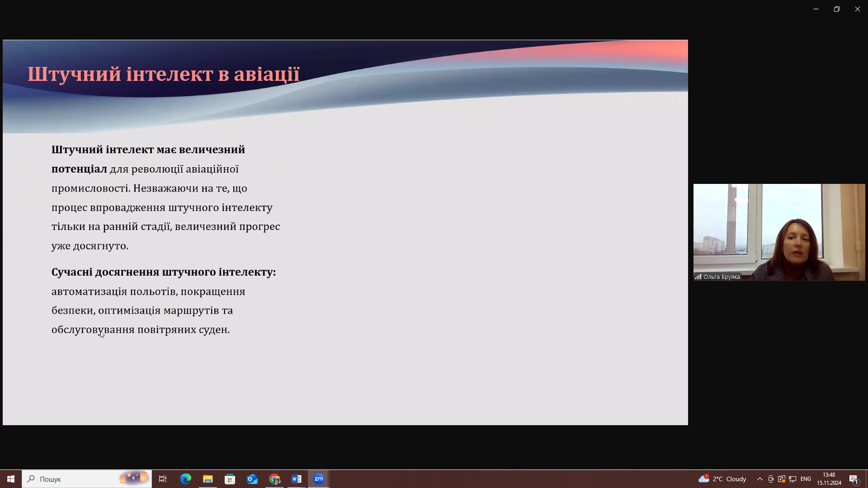Open network status tray icon
The image size is (868, 488).
(793, 479)
